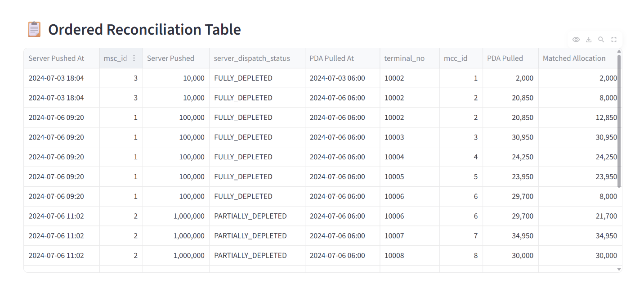Click the PDA Pulled At column header

pos(342,58)
